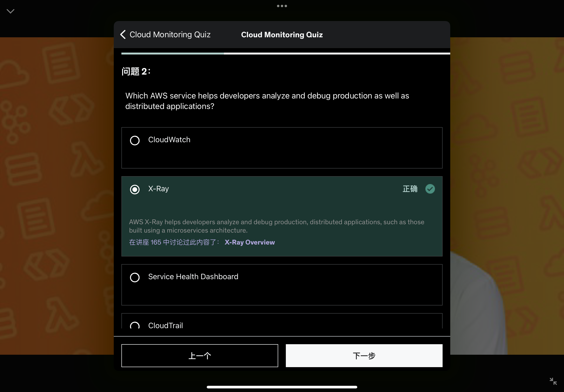Viewport: 564px width, 392px height.
Task: Choose Service Health Dashboard radio option
Action: (135, 277)
